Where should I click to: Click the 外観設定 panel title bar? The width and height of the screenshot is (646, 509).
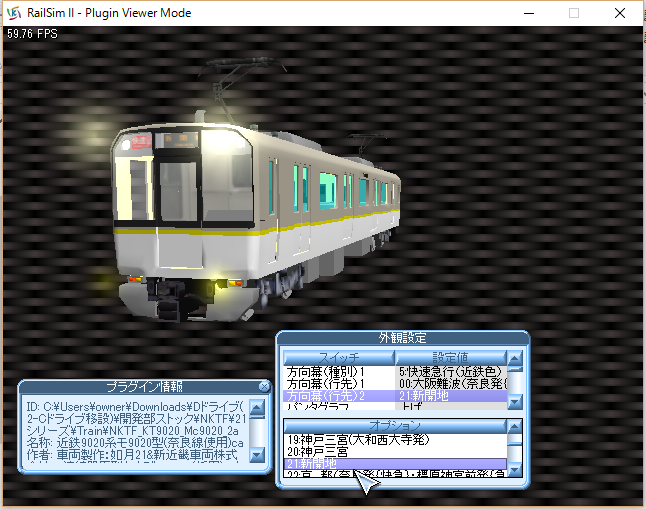tap(403, 338)
